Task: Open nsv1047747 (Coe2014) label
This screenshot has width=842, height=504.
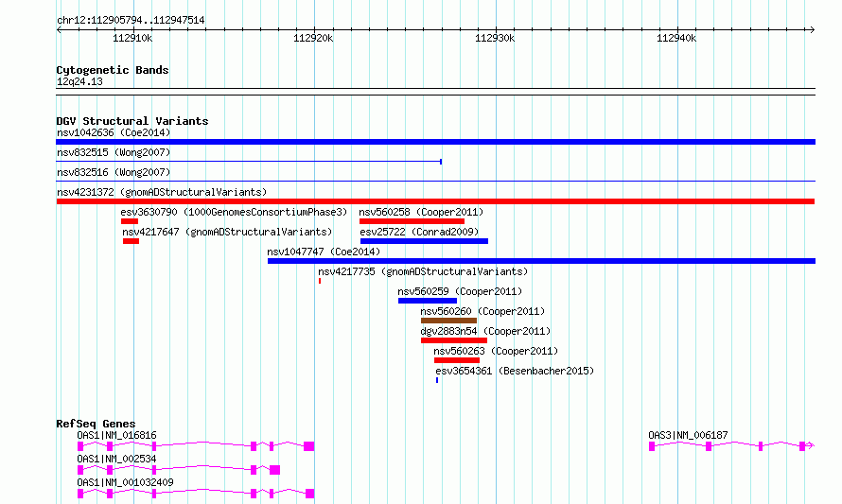Action: [x=324, y=252]
